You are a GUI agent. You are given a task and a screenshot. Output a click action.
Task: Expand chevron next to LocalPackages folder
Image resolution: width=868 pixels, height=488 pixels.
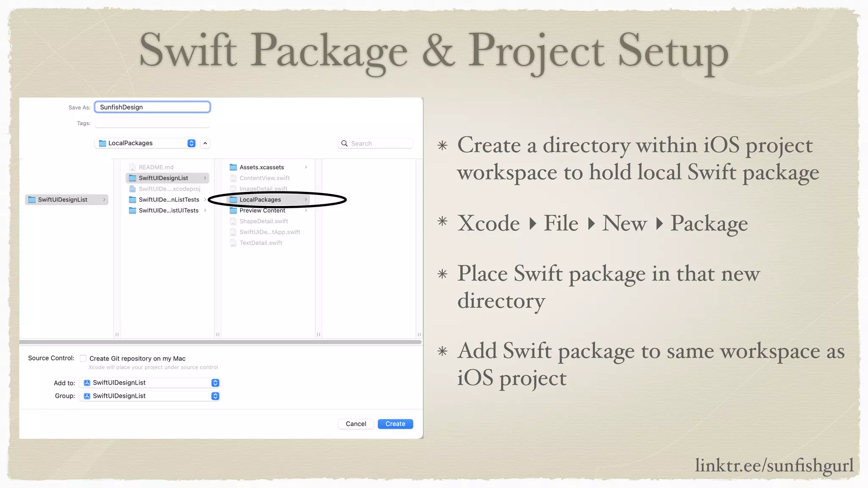(x=306, y=200)
